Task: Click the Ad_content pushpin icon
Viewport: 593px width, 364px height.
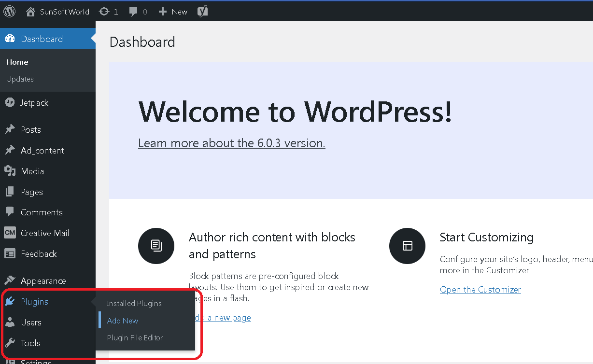Action: coord(10,150)
